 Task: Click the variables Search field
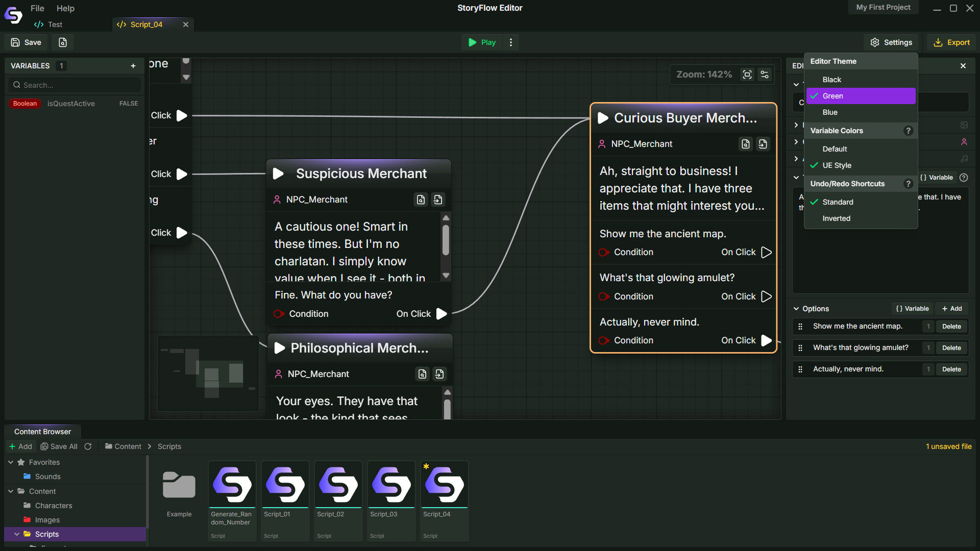pos(73,85)
